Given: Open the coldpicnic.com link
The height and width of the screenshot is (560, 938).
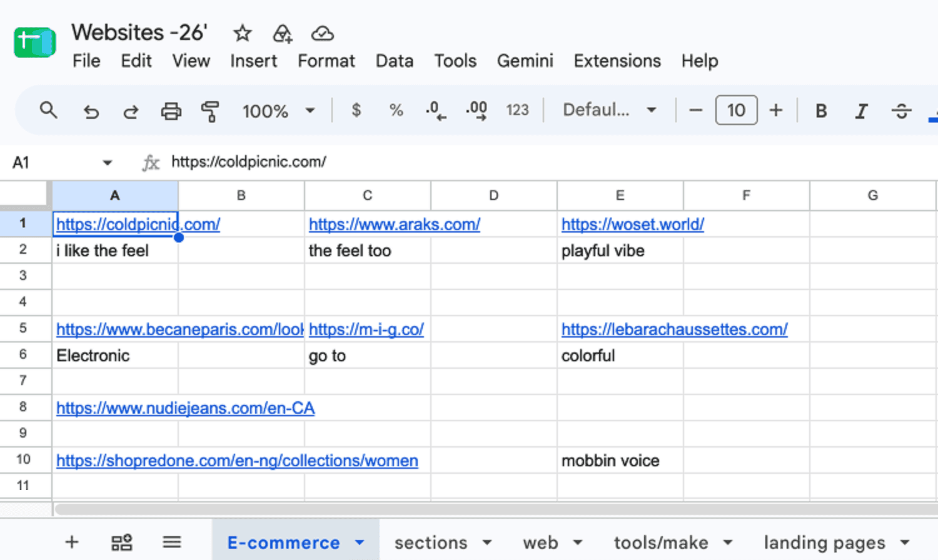Looking at the screenshot, I should tap(138, 224).
